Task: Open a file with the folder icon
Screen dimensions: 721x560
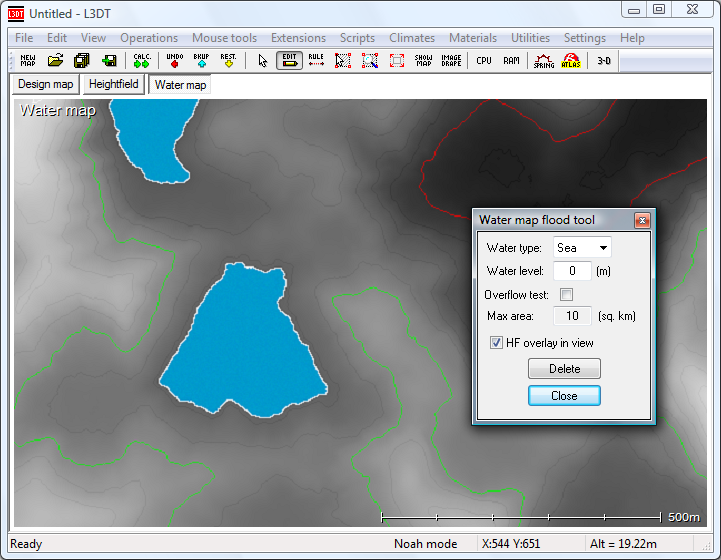Action: pyautogui.click(x=56, y=60)
